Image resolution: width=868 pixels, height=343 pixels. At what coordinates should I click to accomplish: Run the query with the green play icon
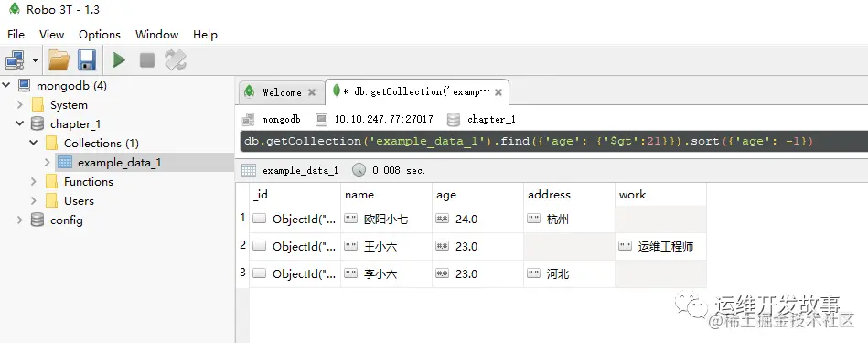[x=119, y=59]
